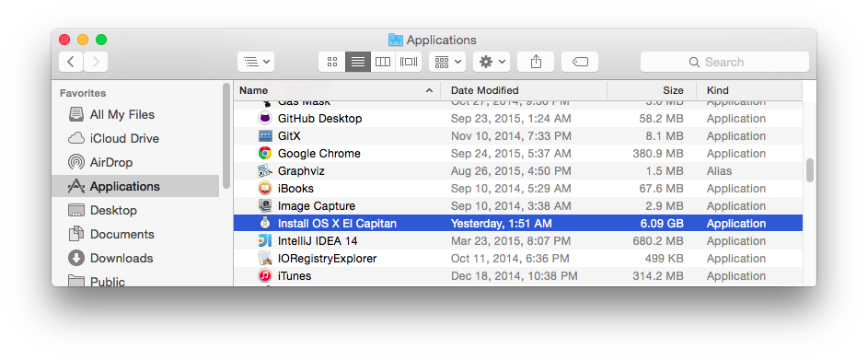The width and height of the screenshot is (868, 360).
Task: Open AirDrop in the sidebar
Action: [110, 162]
